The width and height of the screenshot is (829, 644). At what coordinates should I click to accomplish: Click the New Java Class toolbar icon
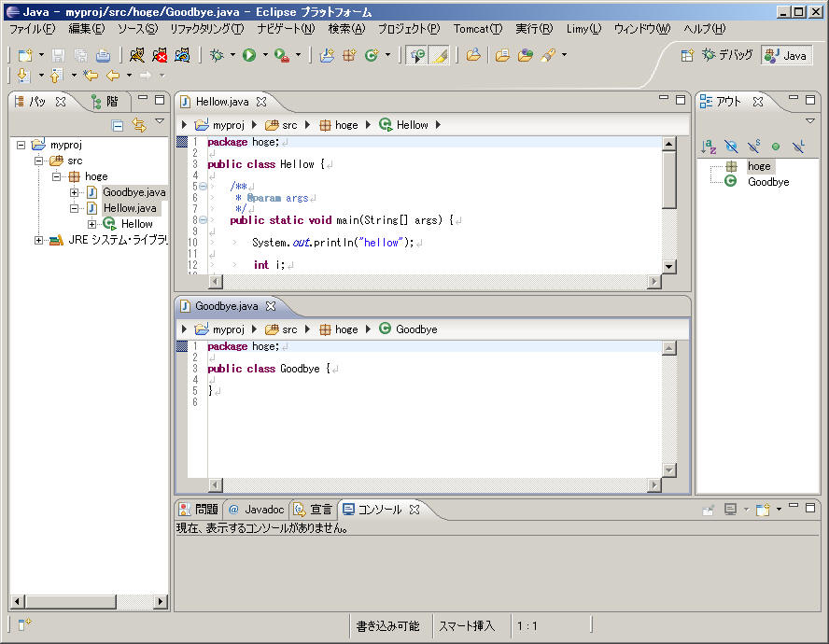tap(372, 55)
